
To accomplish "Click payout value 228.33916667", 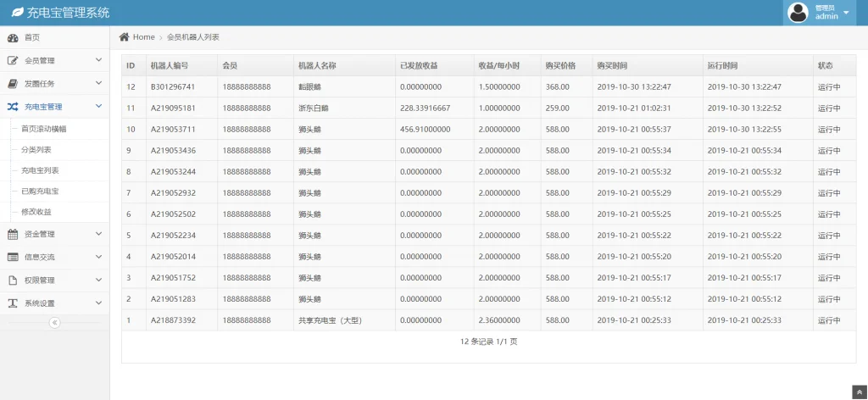I will point(426,108).
